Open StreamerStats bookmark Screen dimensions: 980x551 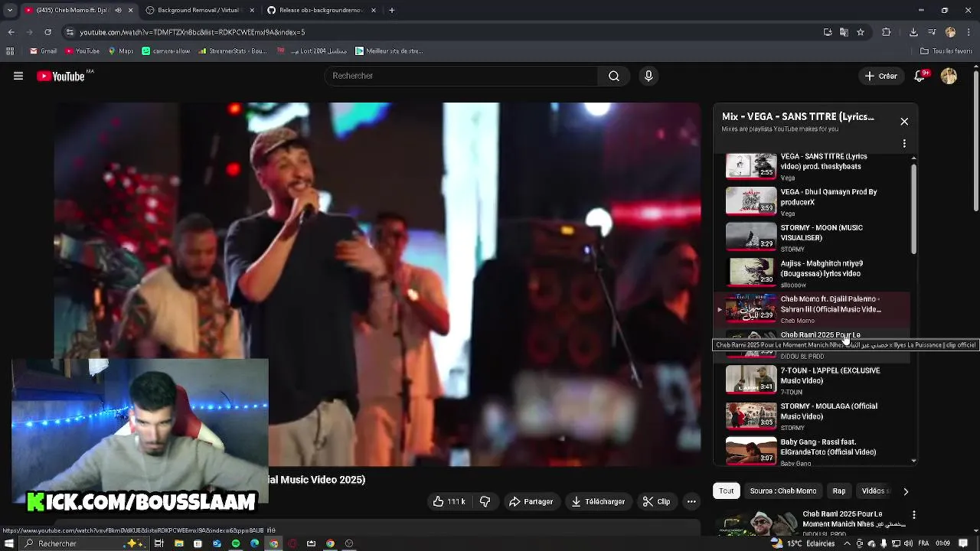click(x=233, y=51)
